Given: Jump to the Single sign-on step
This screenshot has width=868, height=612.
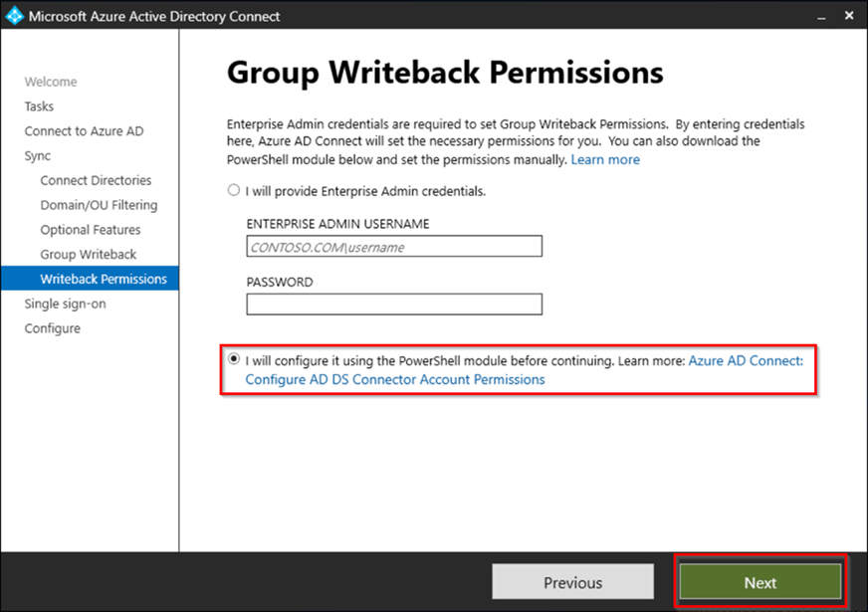Looking at the screenshot, I should (65, 304).
